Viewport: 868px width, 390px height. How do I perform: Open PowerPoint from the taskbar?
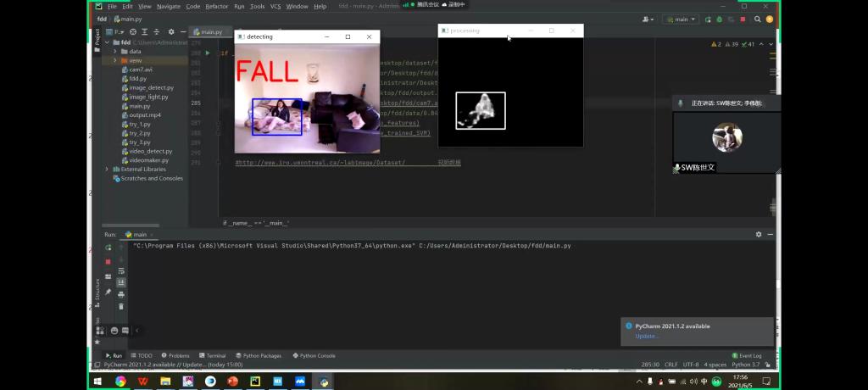[232, 382]
